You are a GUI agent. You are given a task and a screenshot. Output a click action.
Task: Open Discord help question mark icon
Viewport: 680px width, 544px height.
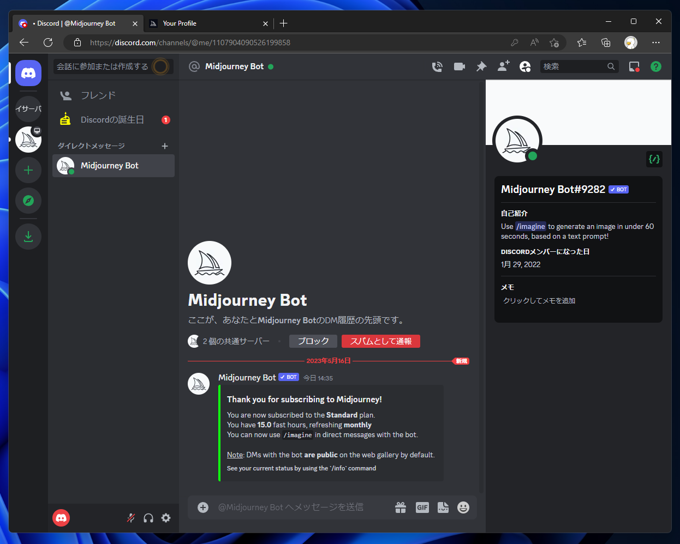[x=656, y=66]
